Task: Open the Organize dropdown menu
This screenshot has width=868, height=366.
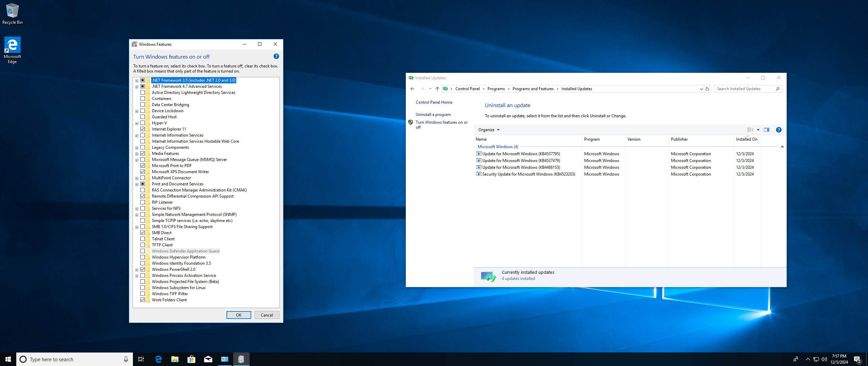Action: point(489,130)
